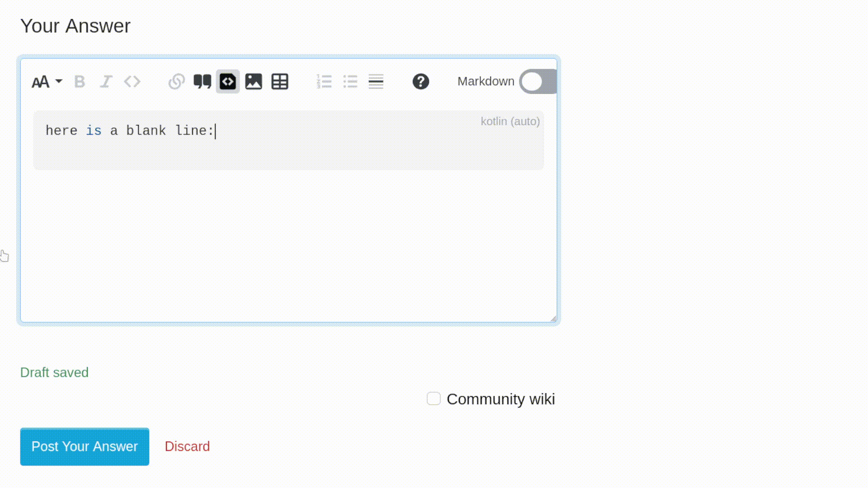Click the kotlin (auto) language label
Image resolution: width=868 pixels, height=488 pixels.
click(x=510, y=122)
